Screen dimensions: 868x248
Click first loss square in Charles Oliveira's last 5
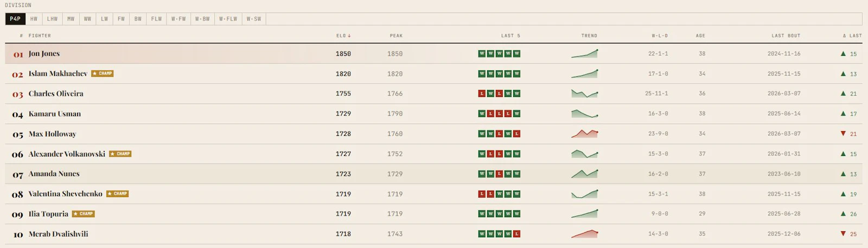[482, 94]
